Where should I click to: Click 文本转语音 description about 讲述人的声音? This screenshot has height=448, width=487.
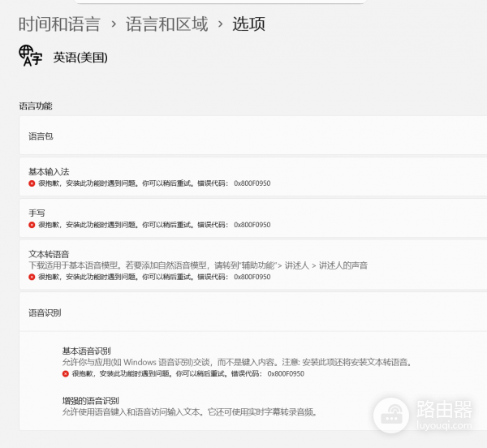tap(198, 265)
